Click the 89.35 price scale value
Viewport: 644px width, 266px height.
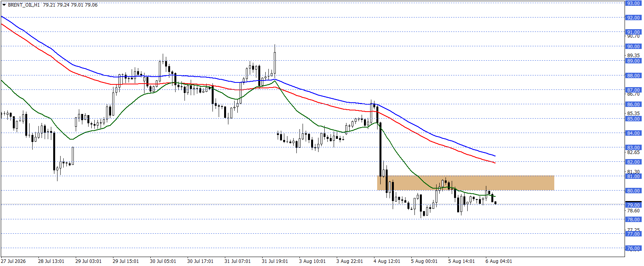click(633, 56)
